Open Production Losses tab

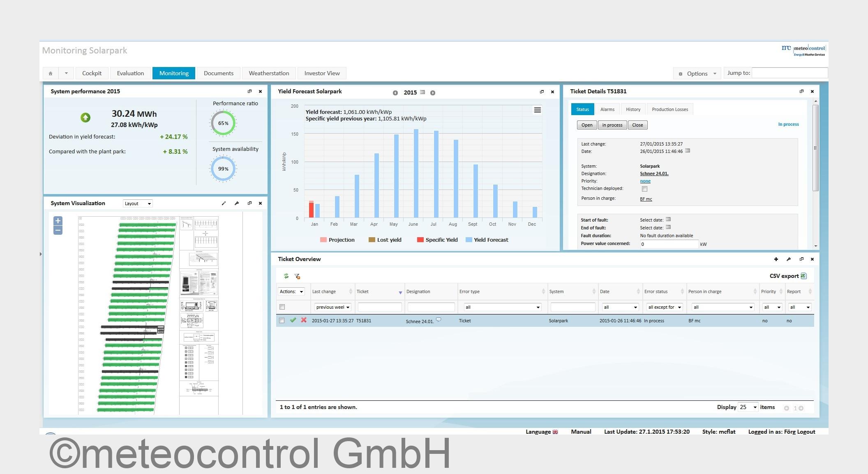point(670,109)
